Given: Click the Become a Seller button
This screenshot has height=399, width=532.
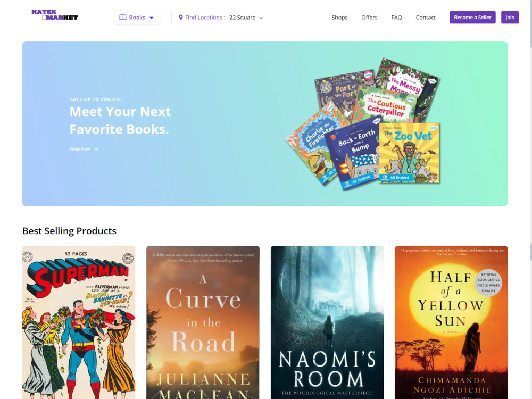Looking at the screenshot, I should pos(472,18).
